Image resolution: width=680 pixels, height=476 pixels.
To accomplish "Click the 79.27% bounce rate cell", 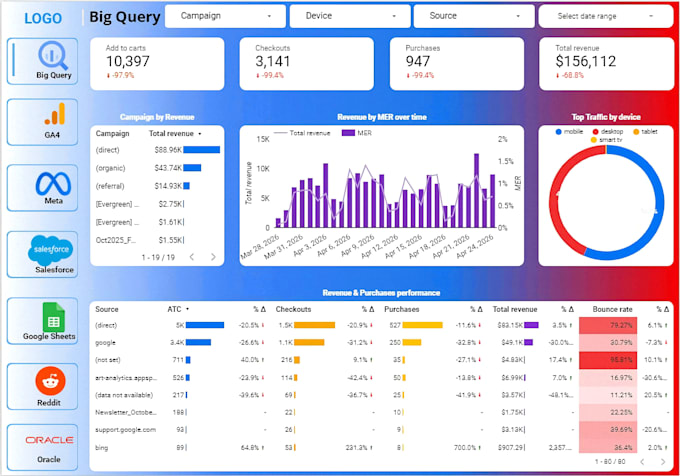I will coord(608,325).
